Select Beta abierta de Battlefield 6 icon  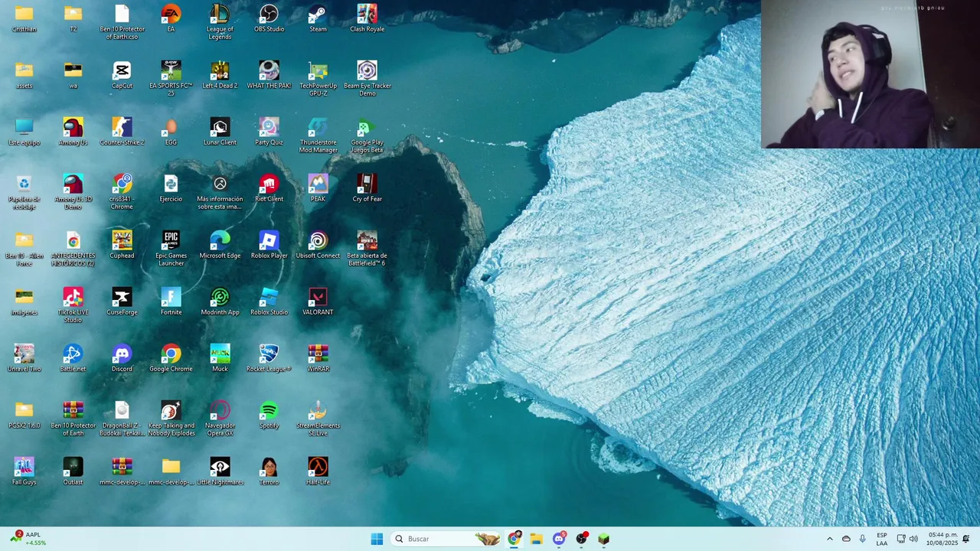(367, 248)
